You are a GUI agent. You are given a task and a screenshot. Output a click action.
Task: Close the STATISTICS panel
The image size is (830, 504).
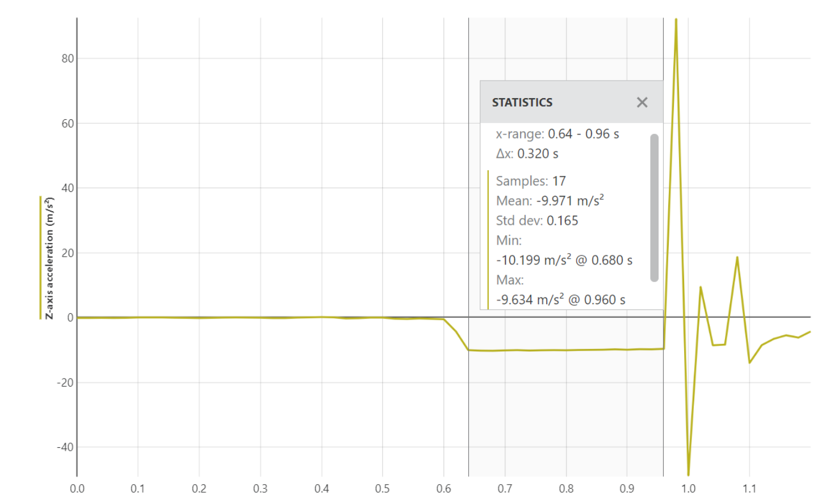click(x=642, y=102)
